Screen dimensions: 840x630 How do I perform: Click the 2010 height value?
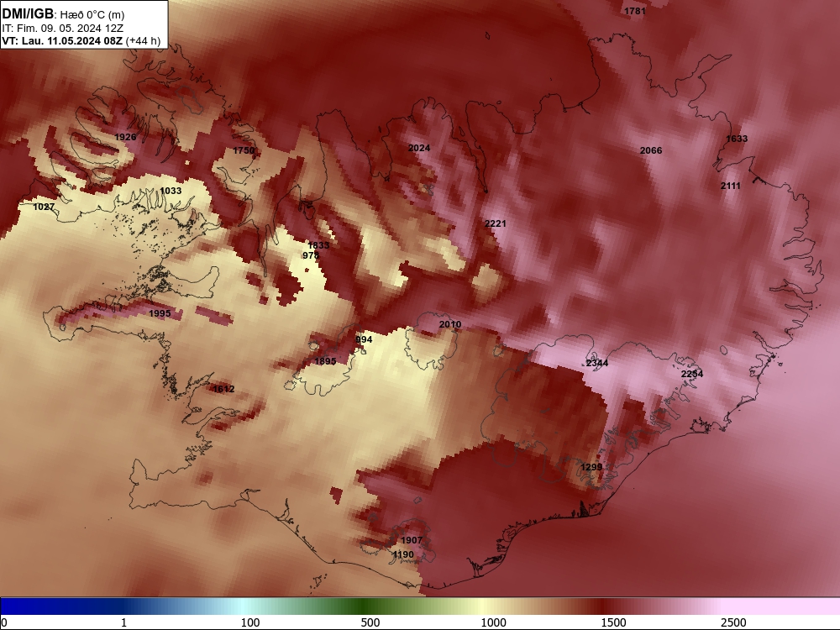[x=450, y=324]
